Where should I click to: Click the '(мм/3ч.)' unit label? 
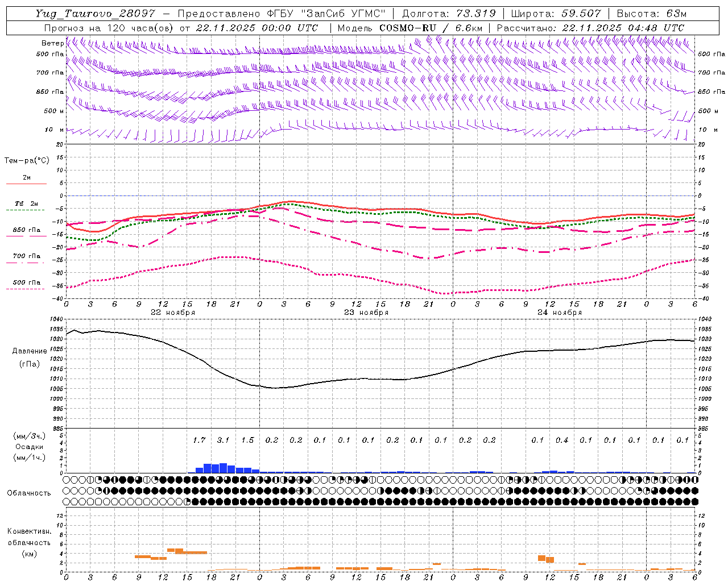coord(29,436)
